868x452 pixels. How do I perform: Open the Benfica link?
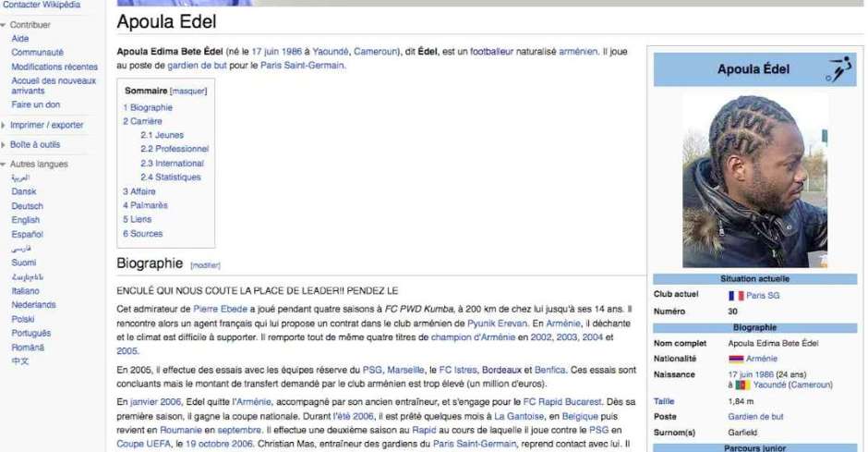point(549,370)
